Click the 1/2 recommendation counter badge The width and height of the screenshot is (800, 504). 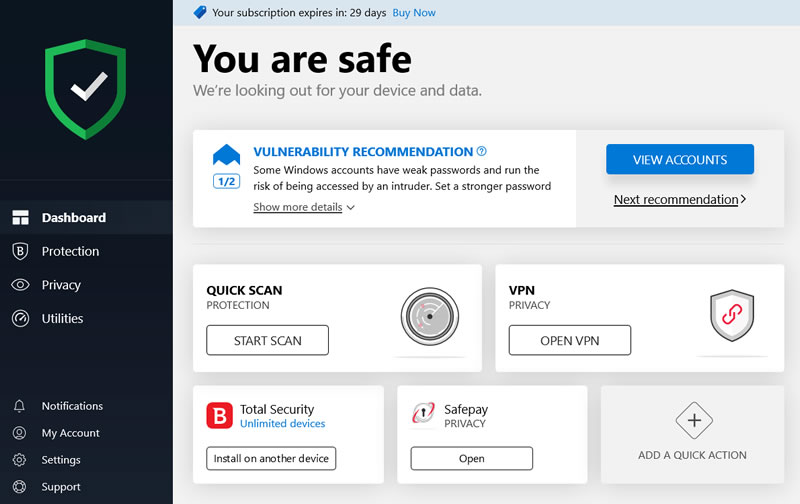[227, 182]
